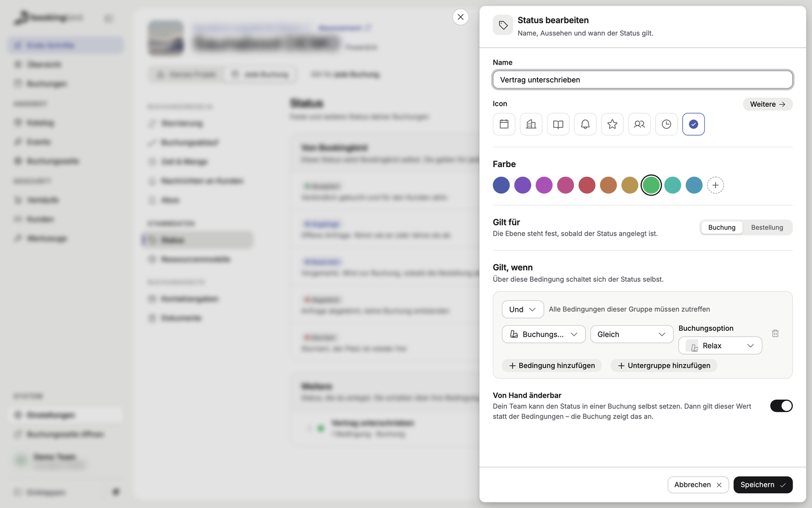Viewport: 812px width, 508px height.
Task: Click Weitere to show more icons
Action: pyautogui.click(x=768, y=104)
